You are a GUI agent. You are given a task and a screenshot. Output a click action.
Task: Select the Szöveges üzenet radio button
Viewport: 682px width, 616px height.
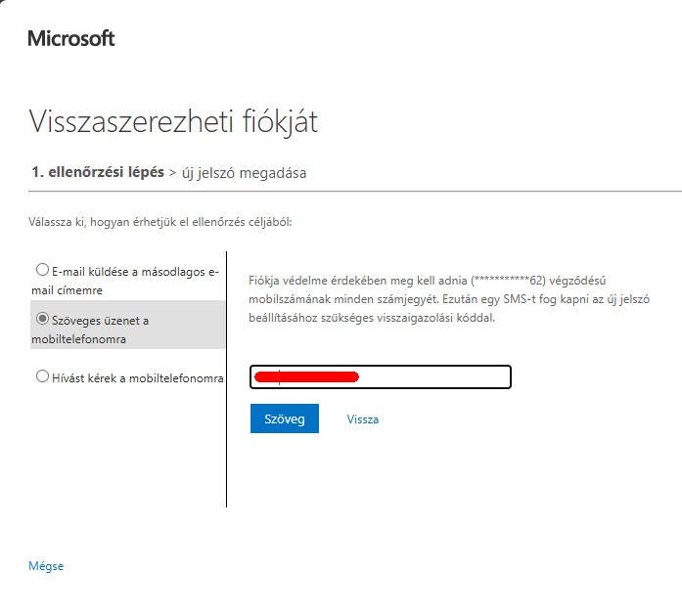point(42,318)
